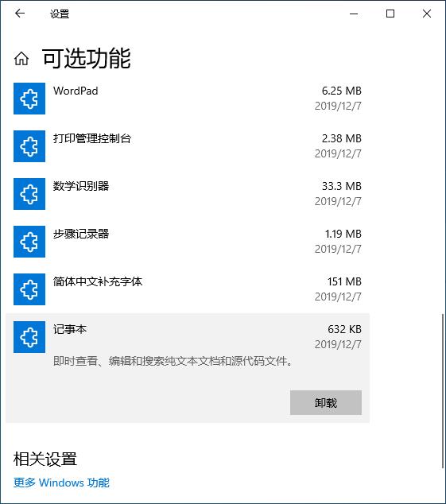
Task: Expand the 数学识别器 feature entry
Action: [x=188, y=194]
